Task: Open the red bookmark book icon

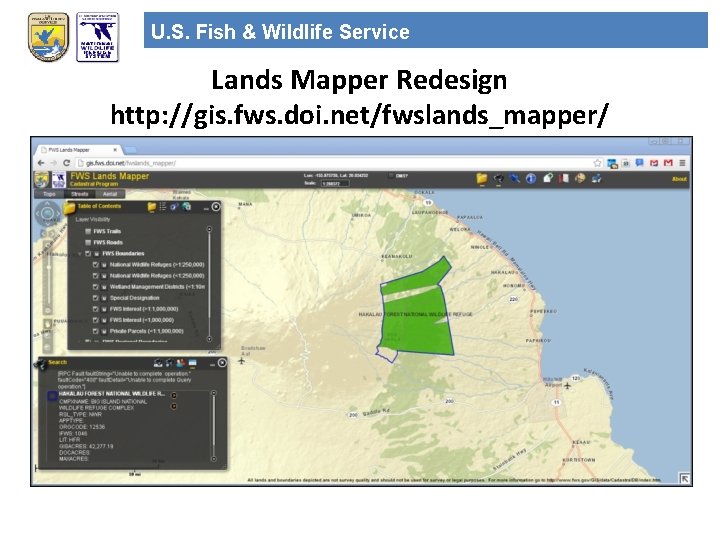Action: [564, 178]
